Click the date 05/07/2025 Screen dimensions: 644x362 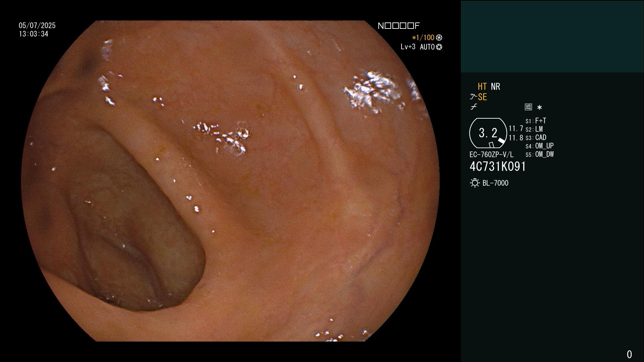37,25
